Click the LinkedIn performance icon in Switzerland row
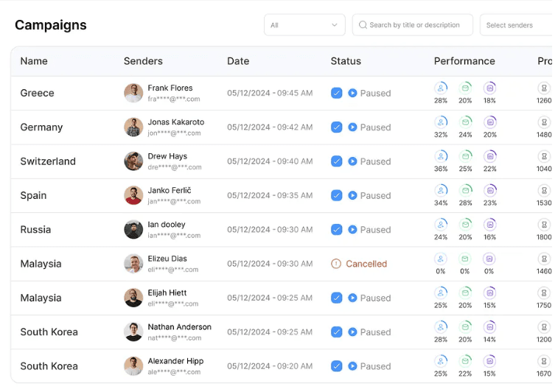Image resolution: width=558 pixels, height=392 pixels. pyautogui.click(x=489, y=155)
